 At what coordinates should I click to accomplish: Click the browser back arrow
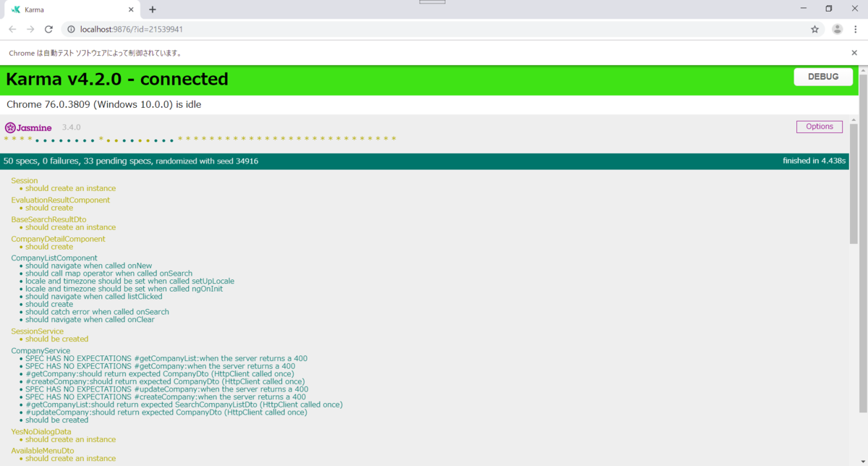(12, 29)
